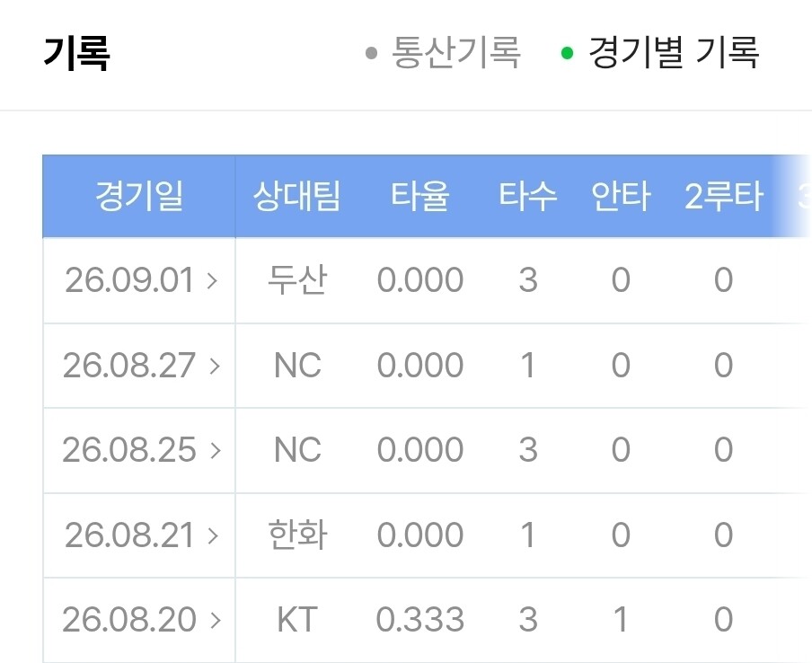Click the 기록 section title
Screen dimensions: 812x663
click(76, 53)
